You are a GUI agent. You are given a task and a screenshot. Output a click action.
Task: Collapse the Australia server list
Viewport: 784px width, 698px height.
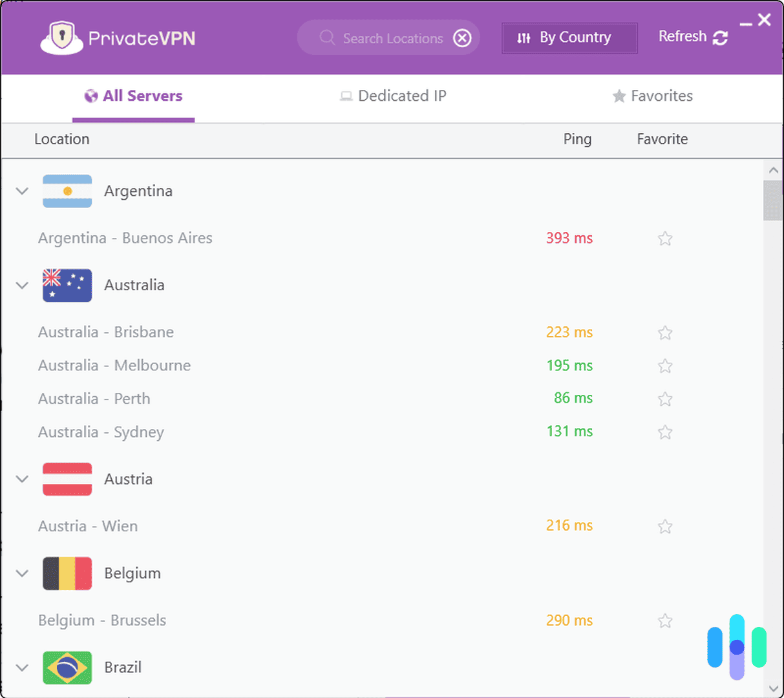[x=21, y=285]
